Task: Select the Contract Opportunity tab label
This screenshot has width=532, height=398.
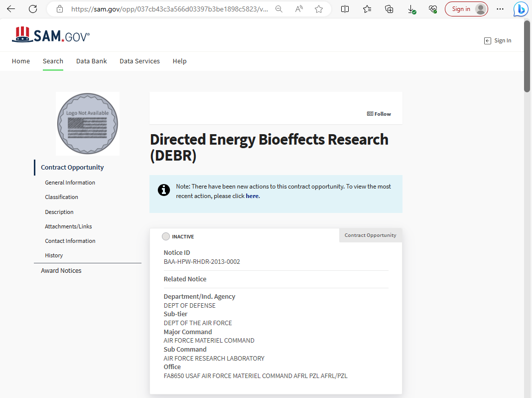Action: tap(370, 235)
